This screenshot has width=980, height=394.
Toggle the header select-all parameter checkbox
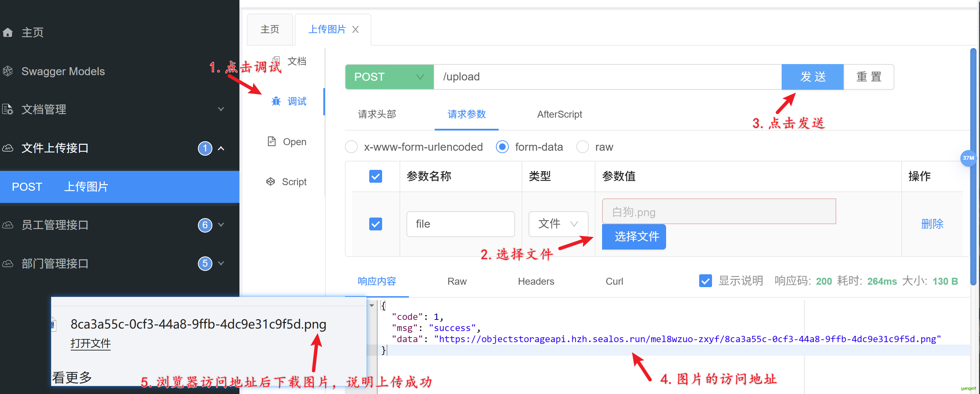[376, 176]
